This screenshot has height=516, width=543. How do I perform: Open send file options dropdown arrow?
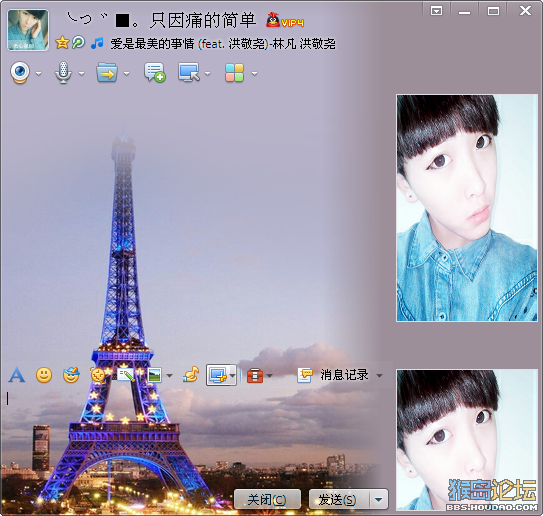click(126, 73)
